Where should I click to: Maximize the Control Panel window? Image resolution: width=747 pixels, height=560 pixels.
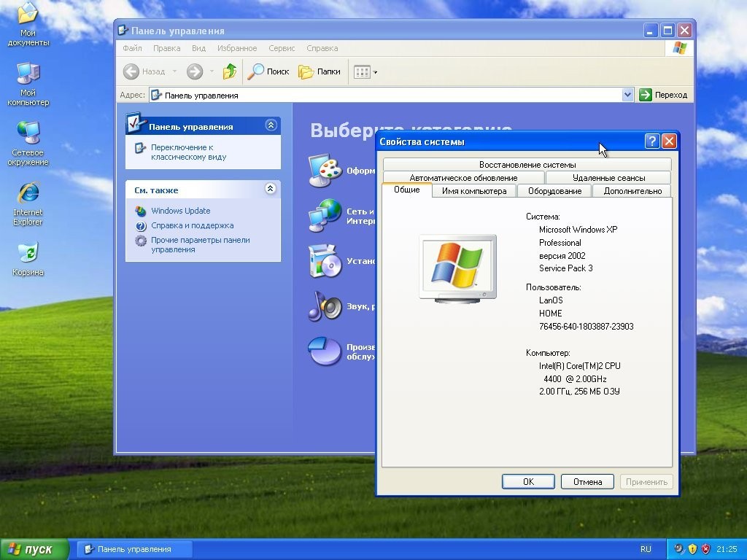[x=667, y=31]
